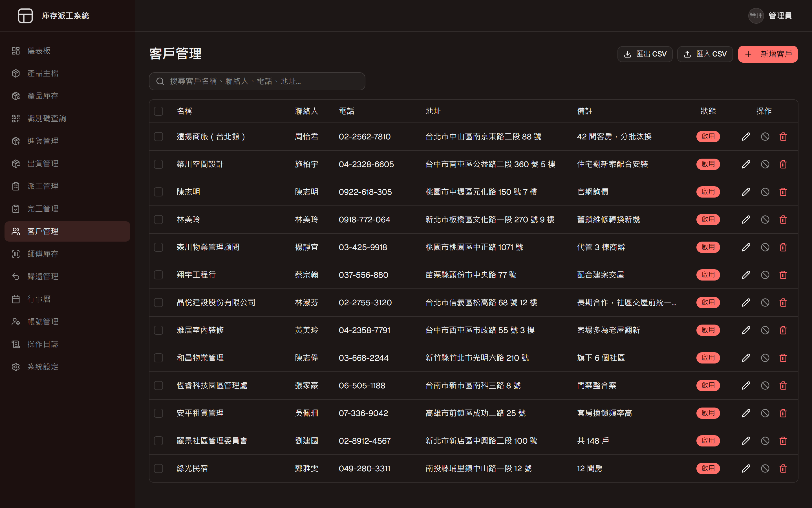The image size is (812, 508).
Task: Click the 管理 user avatar
Action: (756, 16)
